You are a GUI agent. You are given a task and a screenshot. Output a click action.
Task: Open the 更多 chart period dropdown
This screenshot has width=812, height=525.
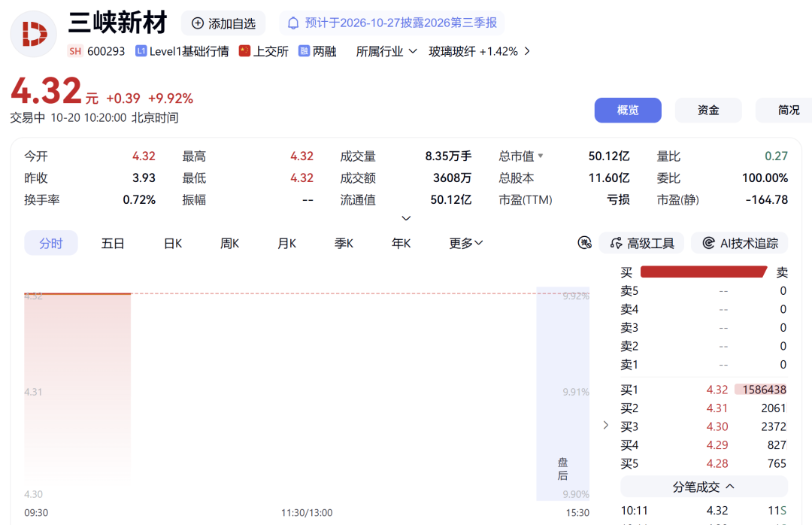[466, 243]
